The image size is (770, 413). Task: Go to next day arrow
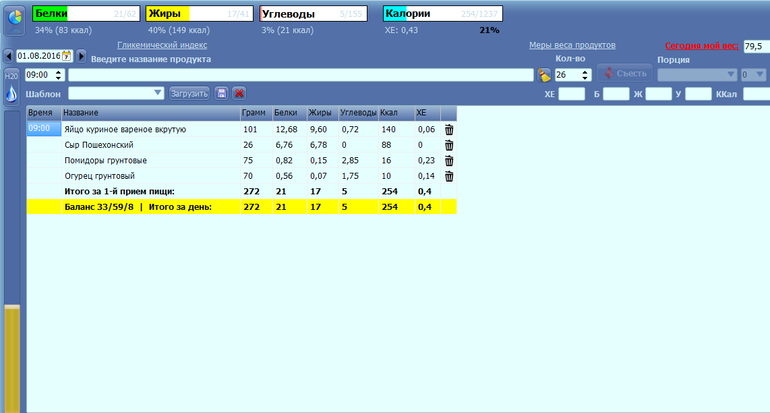(82, 56)
